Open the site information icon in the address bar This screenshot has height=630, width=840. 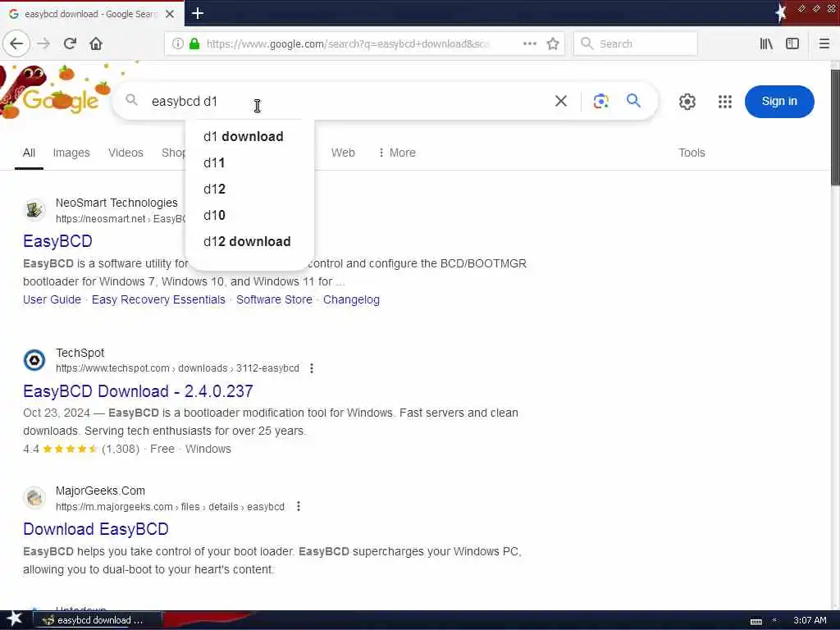pos(177,43)
